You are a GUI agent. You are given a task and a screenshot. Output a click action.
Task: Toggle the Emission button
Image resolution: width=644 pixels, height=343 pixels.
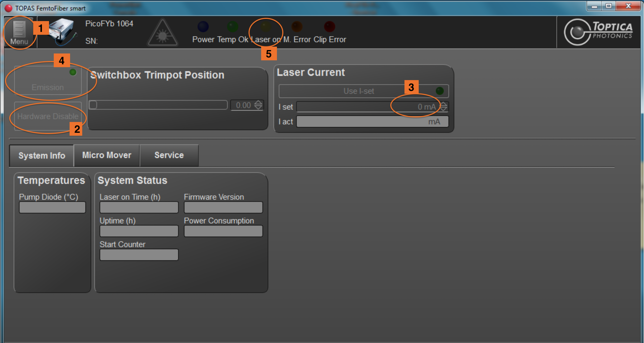point(48,80)
